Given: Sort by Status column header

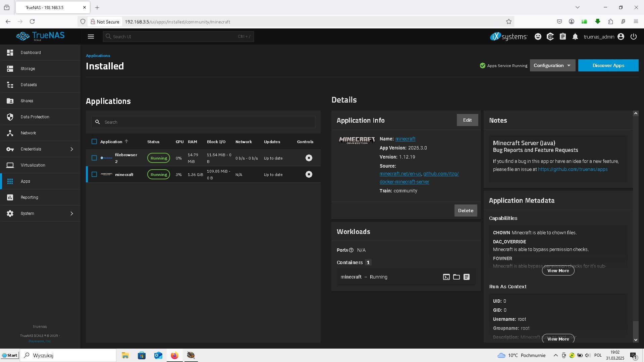Looking at the screenshot, I should (153, 142).
